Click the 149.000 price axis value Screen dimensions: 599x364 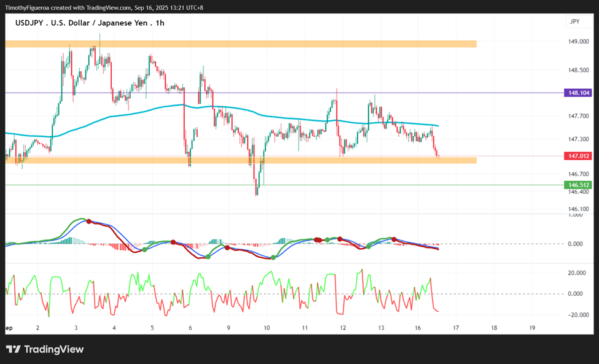click(x=578, y=42)
